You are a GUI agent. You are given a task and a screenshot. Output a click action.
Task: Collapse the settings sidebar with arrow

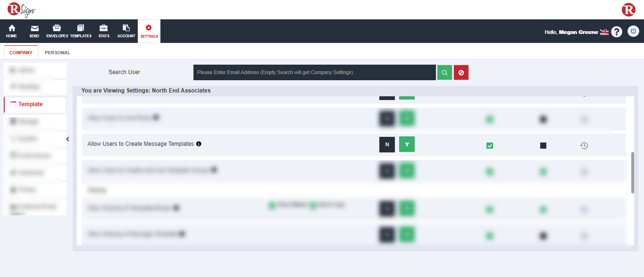tap(67, 139)
